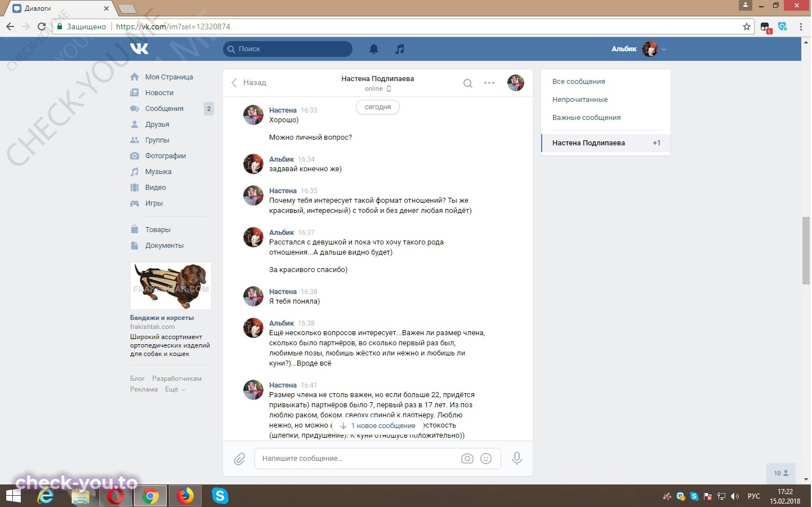
Task: Click the VK logo in the header
Action: [139, 49]
